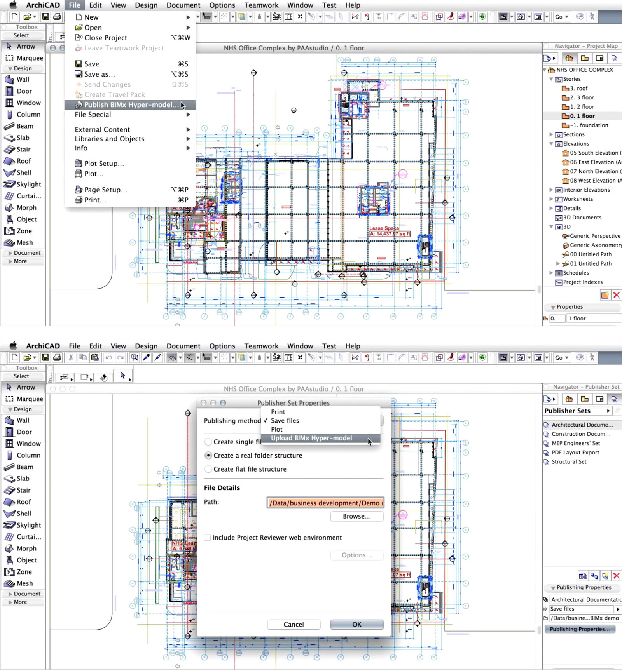
Task: Open Libraries and Objects submenu
Action: [130, 139]
